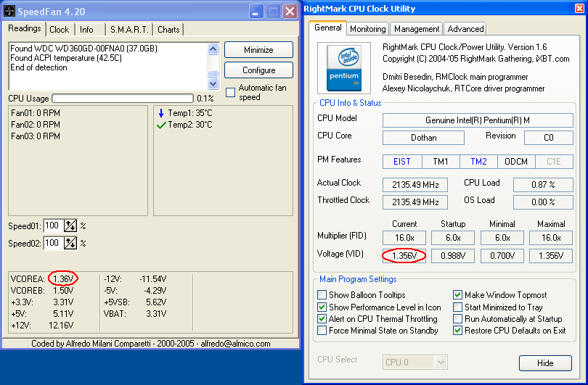The height and width of the screenshot is (385, 588).
Task: Click the Revision value C0
Action: (x=549, y=138)
